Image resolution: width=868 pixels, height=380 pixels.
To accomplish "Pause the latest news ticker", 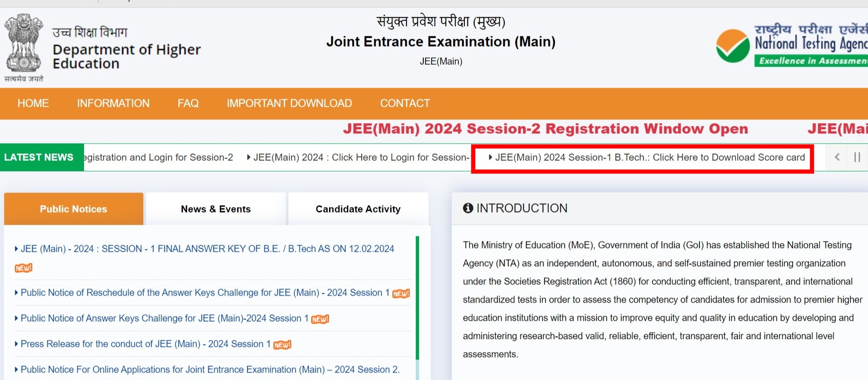I will (x=857, y=157).
